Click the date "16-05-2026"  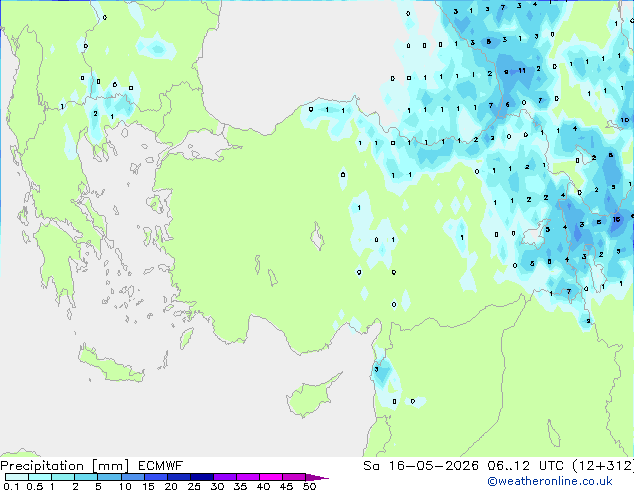click(x=434, y=466)
